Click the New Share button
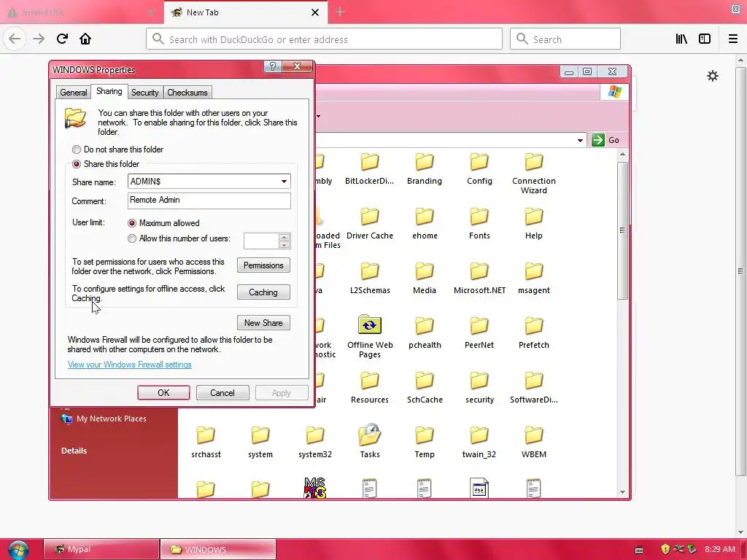The image size is (747, 560). tap(263, 323)
